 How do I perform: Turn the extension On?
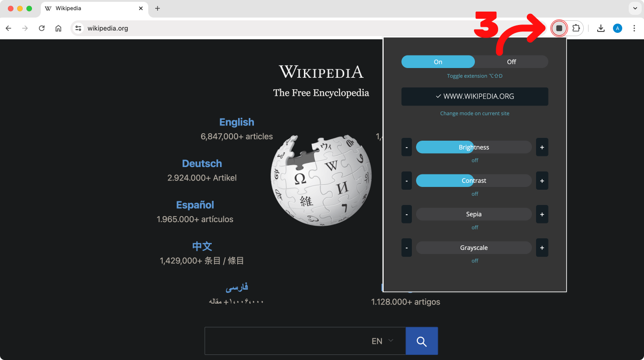coord(438,62)
